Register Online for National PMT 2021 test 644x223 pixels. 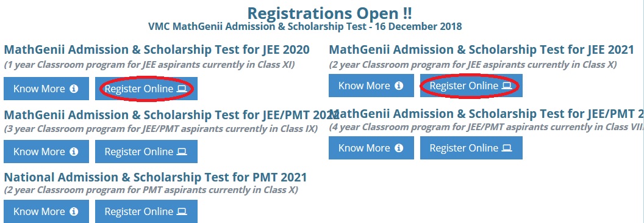pos(146,211)
